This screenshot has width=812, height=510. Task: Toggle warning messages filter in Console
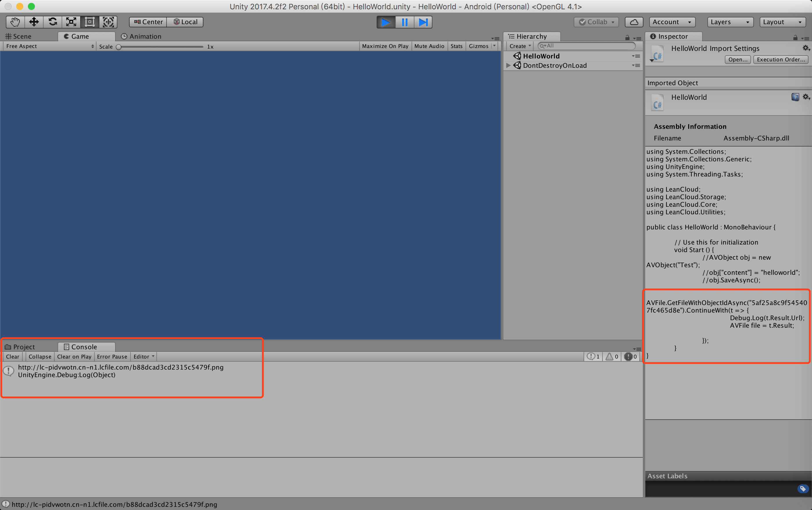612,356
